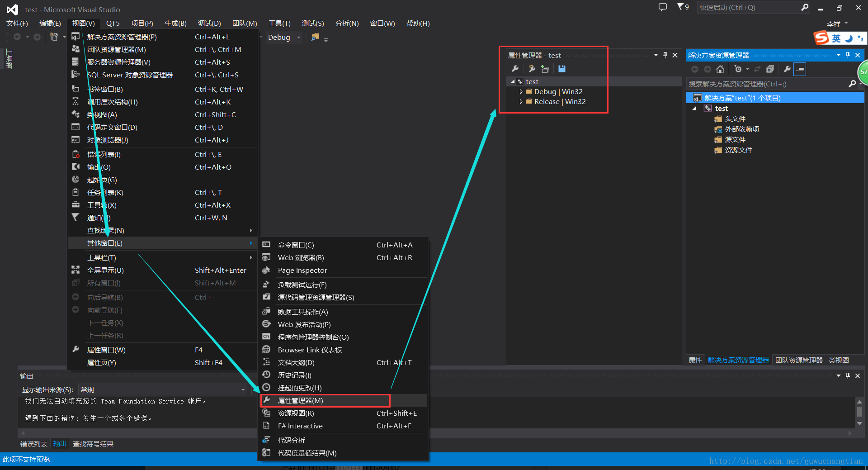Viewport: 868px width, 470px height.
Task: Select solution 'test' (1 个项目) row
Action: (775, 98)
